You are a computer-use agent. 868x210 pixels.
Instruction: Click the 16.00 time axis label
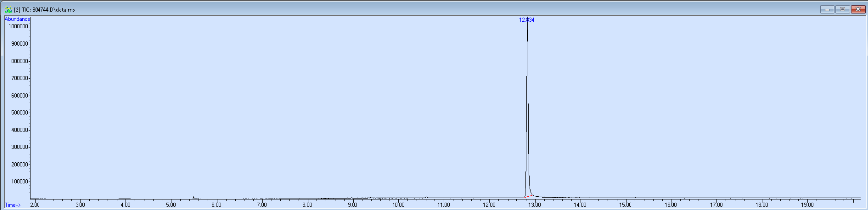coord(671,205)
